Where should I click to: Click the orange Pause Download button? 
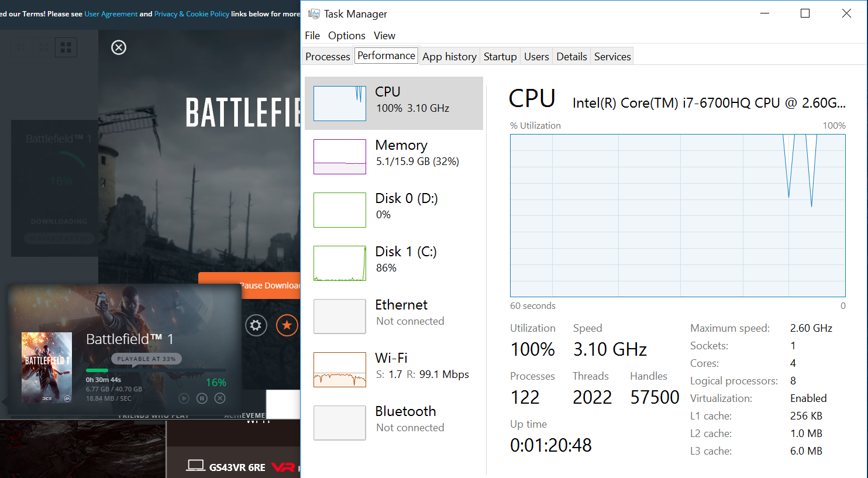pos(250,286)
